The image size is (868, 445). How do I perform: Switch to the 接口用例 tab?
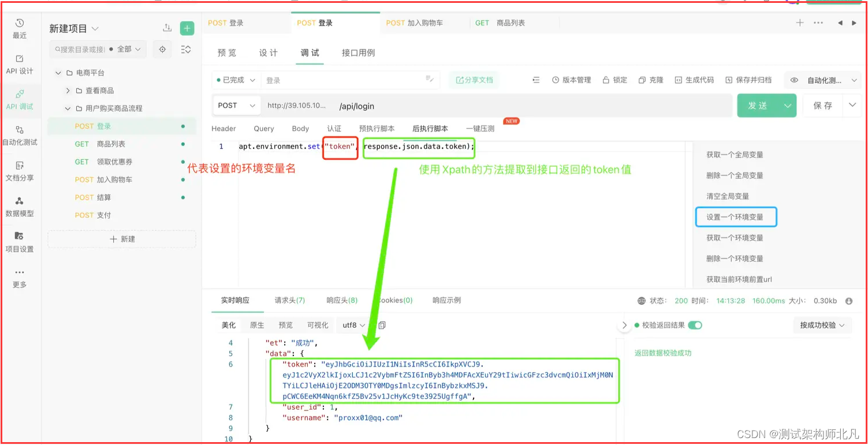tap(358, 53)
